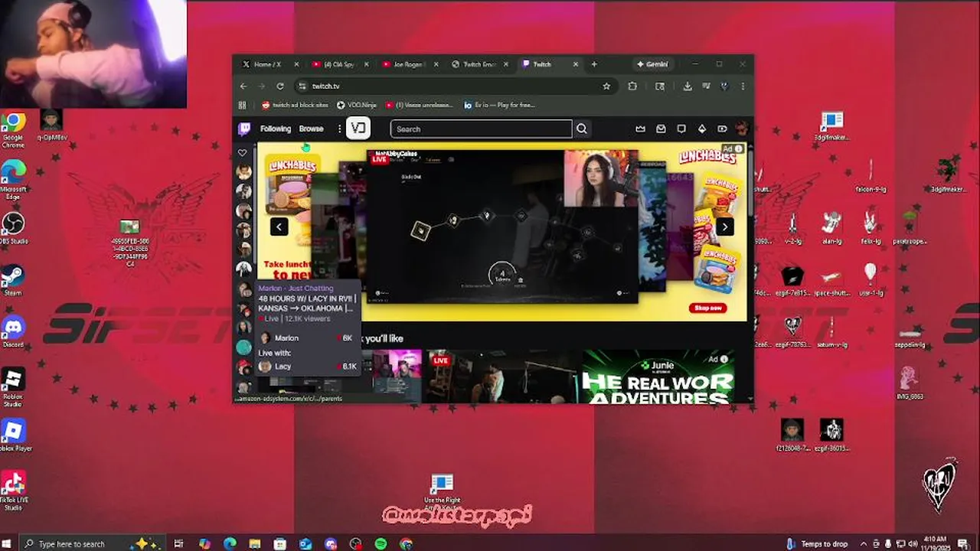
Task: Click the twitch.tv address bar
Action: click(x=455, y=86)
